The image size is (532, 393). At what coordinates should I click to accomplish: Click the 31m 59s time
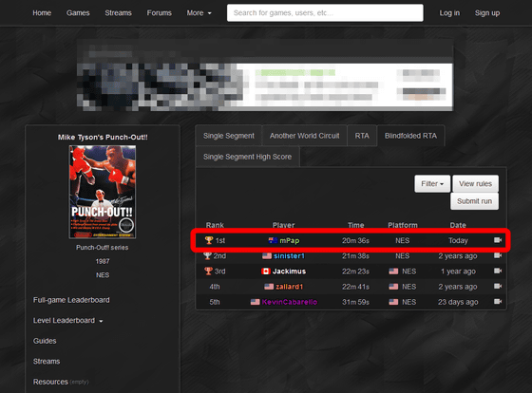(355, 302)
